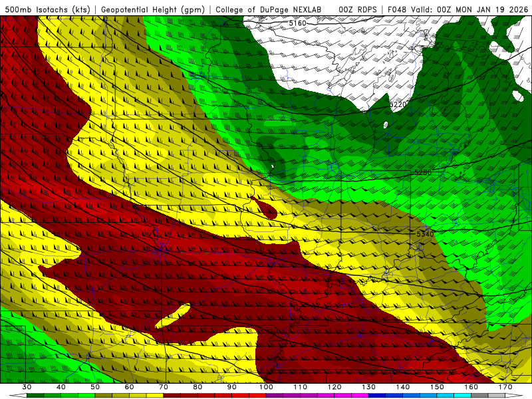Click the right arrow end of the colorbar
This screenshot has height=399, width=532.
514,395
